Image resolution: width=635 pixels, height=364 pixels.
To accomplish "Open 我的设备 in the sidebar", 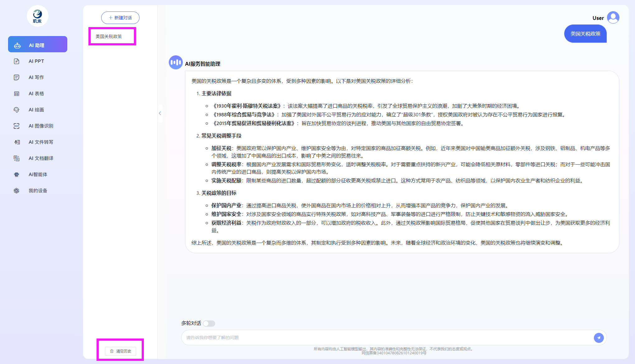I will tap(38, 191).
